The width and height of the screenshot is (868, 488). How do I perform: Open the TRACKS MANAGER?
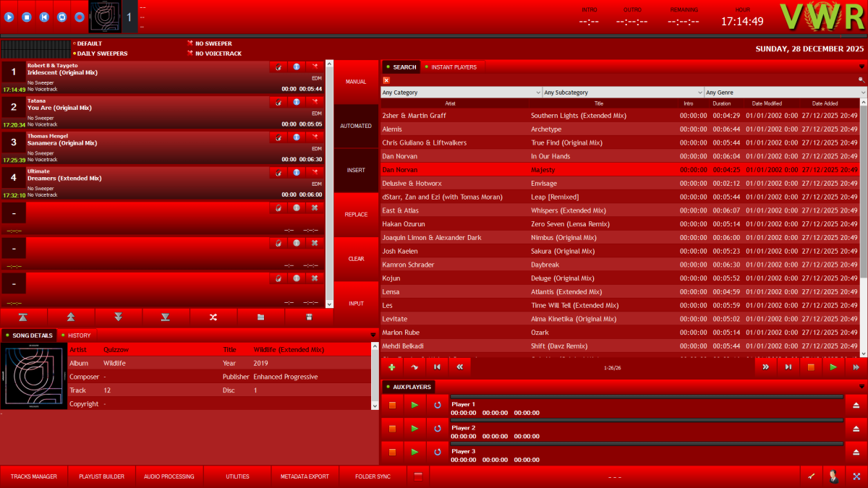33,476
